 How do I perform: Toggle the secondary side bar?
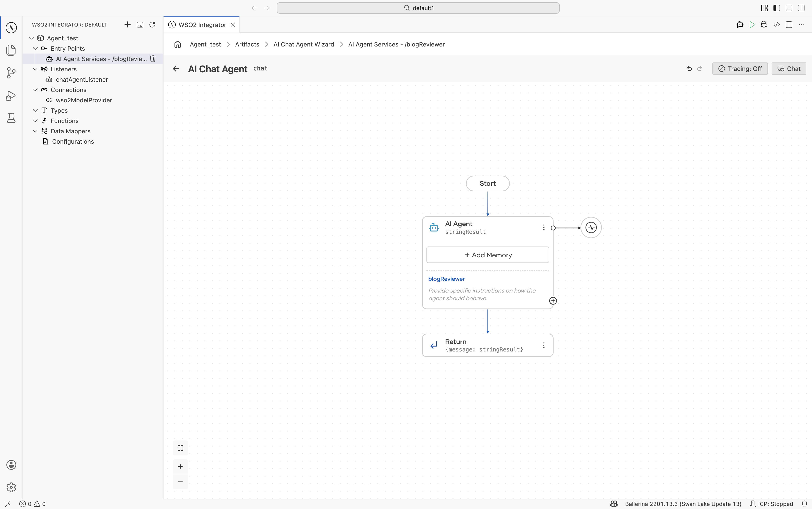[801, 8]
